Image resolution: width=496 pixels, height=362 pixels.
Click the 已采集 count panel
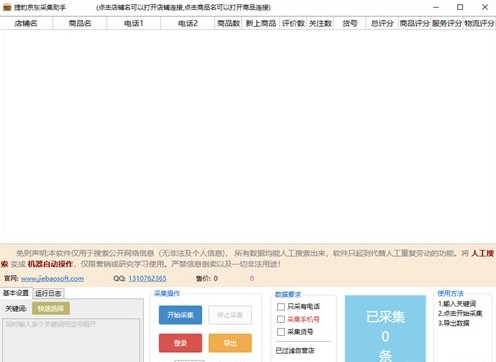tap(385, 329)
